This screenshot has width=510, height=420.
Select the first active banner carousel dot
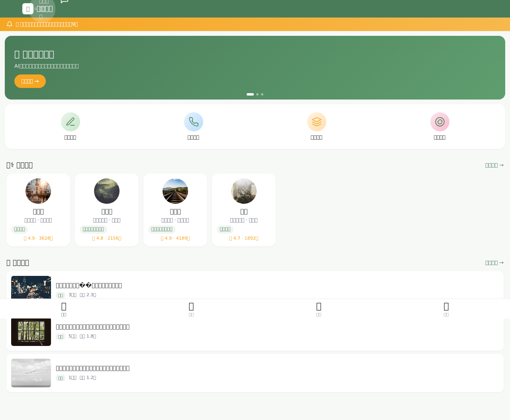pos(250,94)
